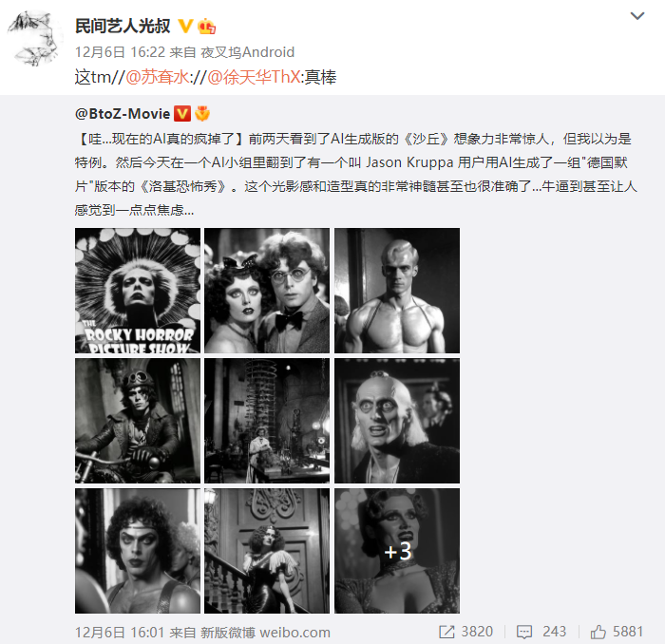Open comments via the speech bubble icon
The width and height of the screenshot is (665, 644).
coord(523,632)
